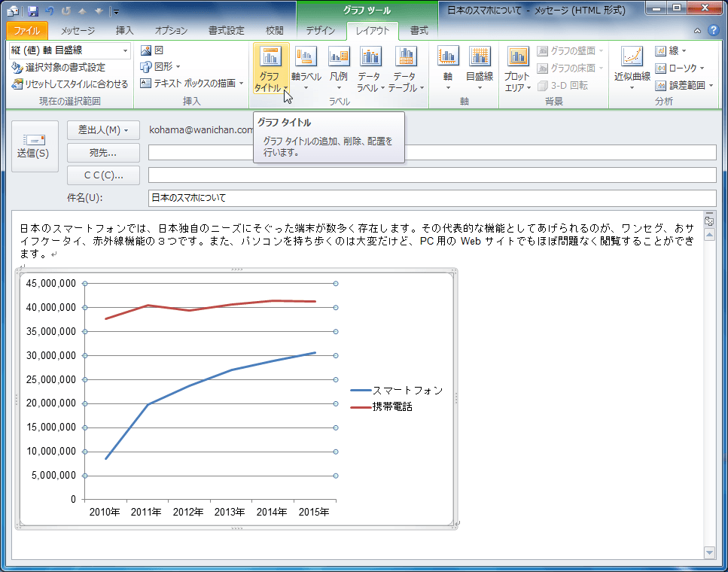Switch to the デザイン chart tab
This screenshot has height=572, width=728.
[x=321, y=31]
